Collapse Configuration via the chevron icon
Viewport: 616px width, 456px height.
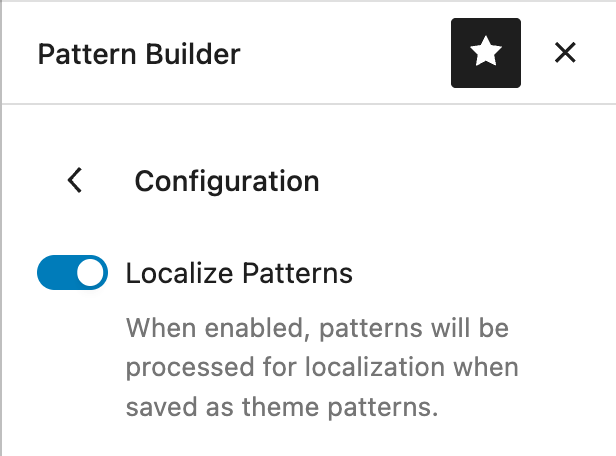[x=74, y=181]
